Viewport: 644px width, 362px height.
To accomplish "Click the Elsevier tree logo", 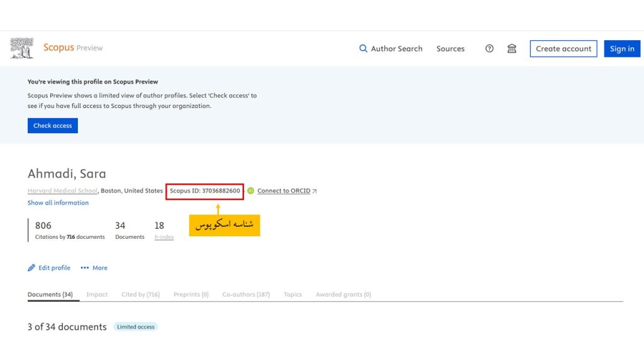I will (x=22, y=48).
